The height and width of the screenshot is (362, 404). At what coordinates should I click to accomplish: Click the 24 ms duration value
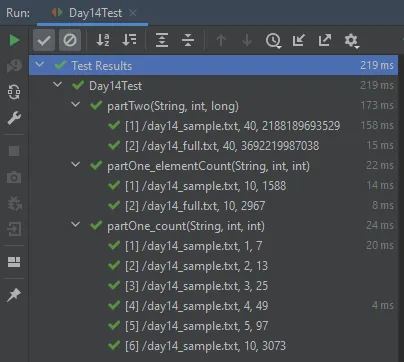click(x=380, y=225)
